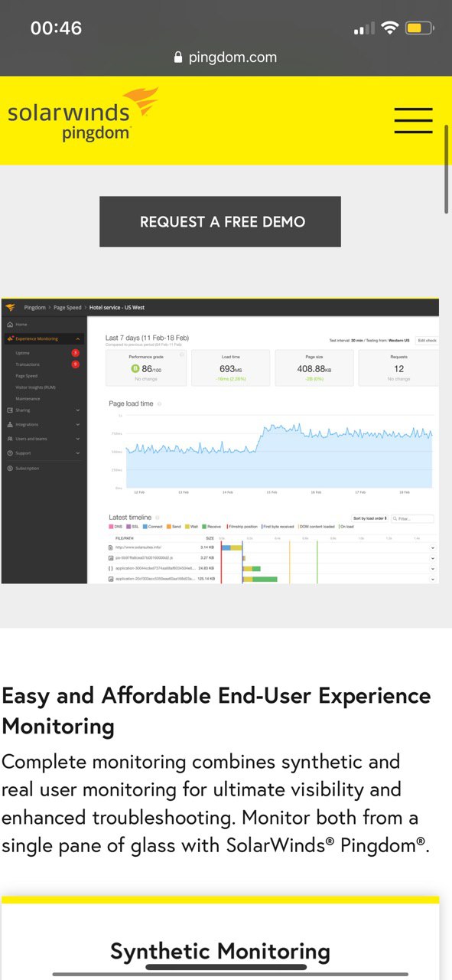Screen dimensions: 452x980
Task: Open the hamburger navigation menu
Action: point(413,120)
